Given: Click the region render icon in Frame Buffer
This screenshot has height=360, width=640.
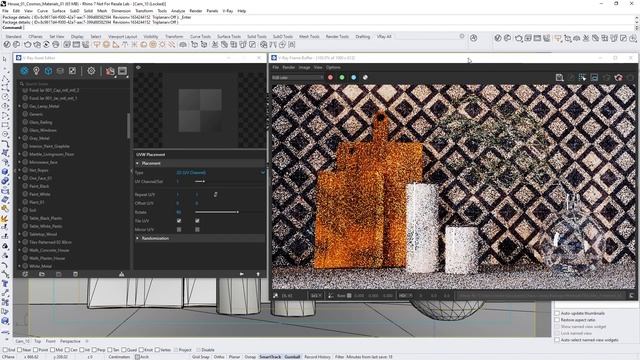Looking at the screenshot, I should [x=582, y=77].
